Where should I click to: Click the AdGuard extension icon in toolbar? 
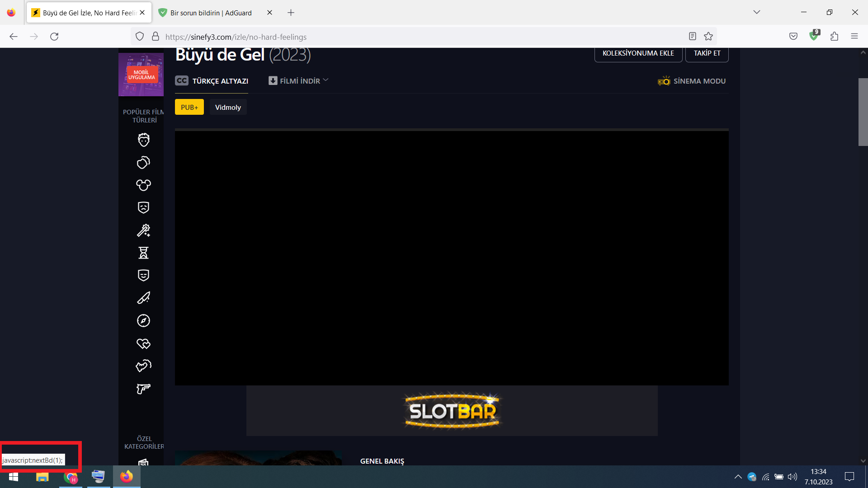point(814,36)
